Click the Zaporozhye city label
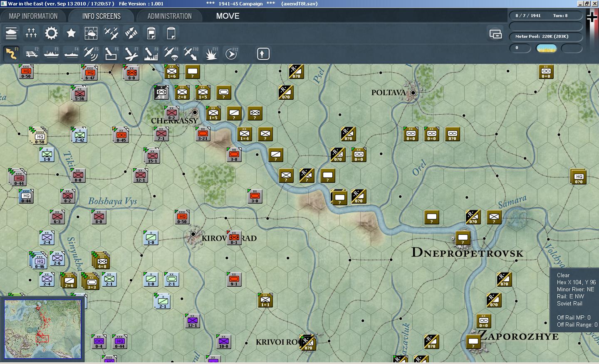599x364 pixels. click(x=519, y=336)
